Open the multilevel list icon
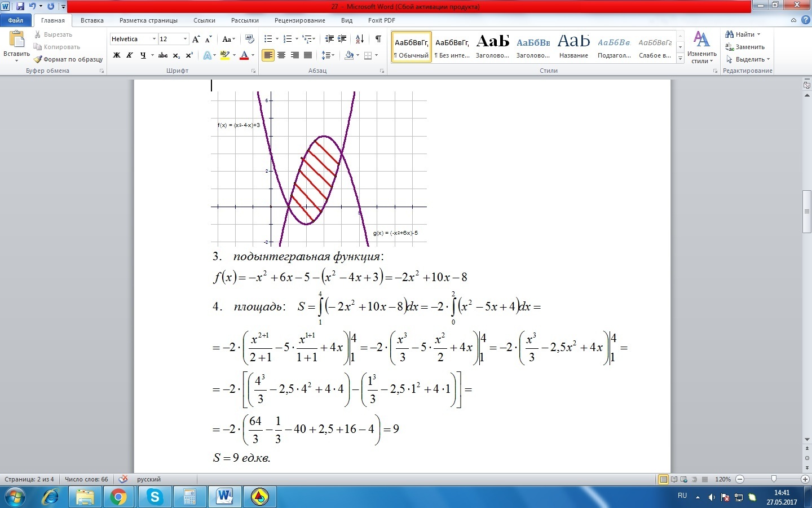 click(307, 39)
